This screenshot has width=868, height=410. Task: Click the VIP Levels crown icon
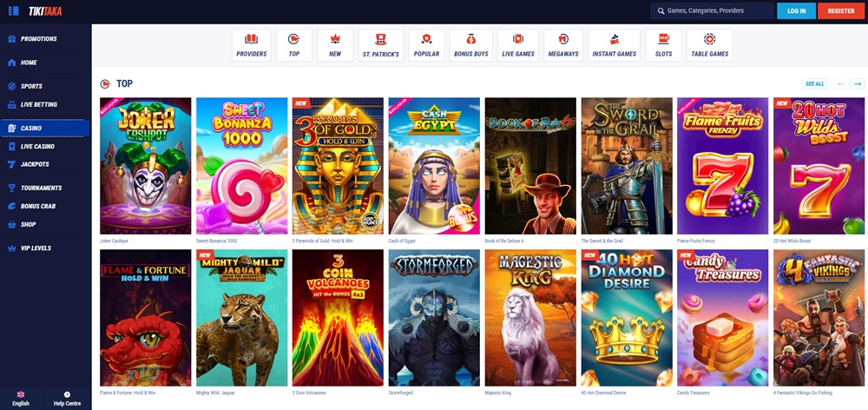point(11,248)
